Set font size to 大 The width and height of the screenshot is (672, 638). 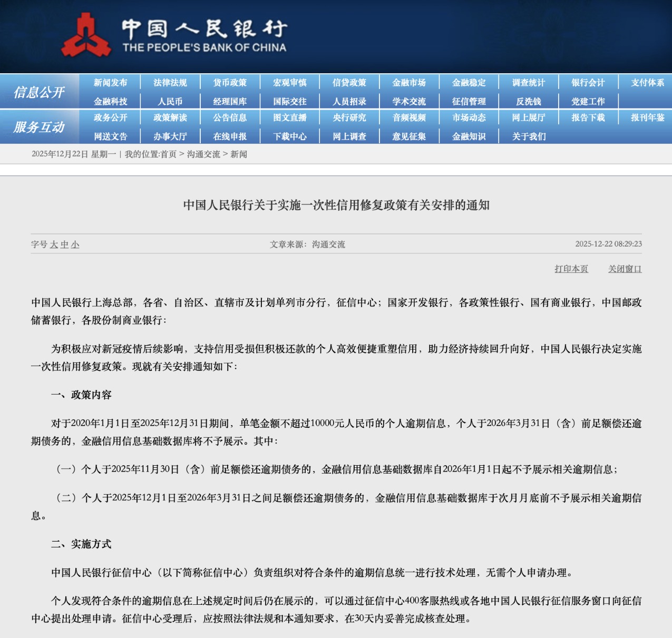tap(54, 244)
